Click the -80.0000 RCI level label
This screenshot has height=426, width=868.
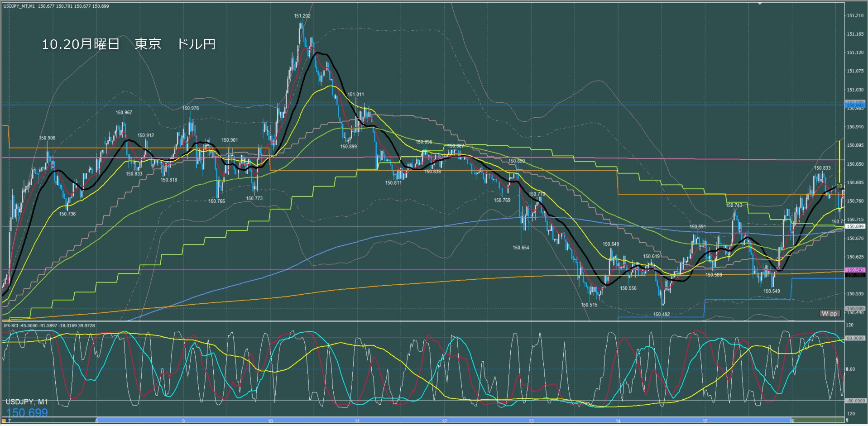click(x=855, y=401)
